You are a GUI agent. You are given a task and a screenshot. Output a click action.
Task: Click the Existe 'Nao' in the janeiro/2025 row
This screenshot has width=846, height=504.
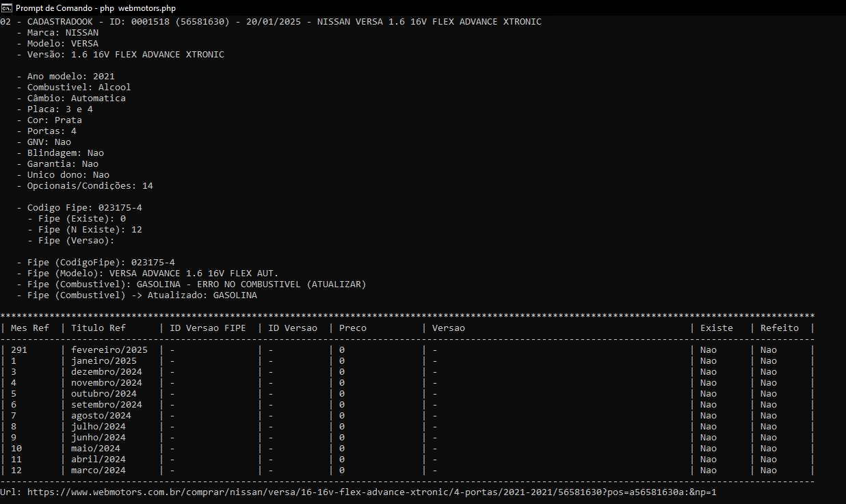(x=709, y=361)
